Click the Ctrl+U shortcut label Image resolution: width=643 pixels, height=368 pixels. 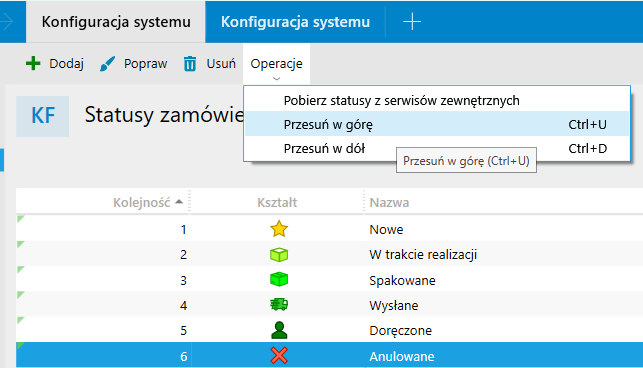(x=587, y=124)
